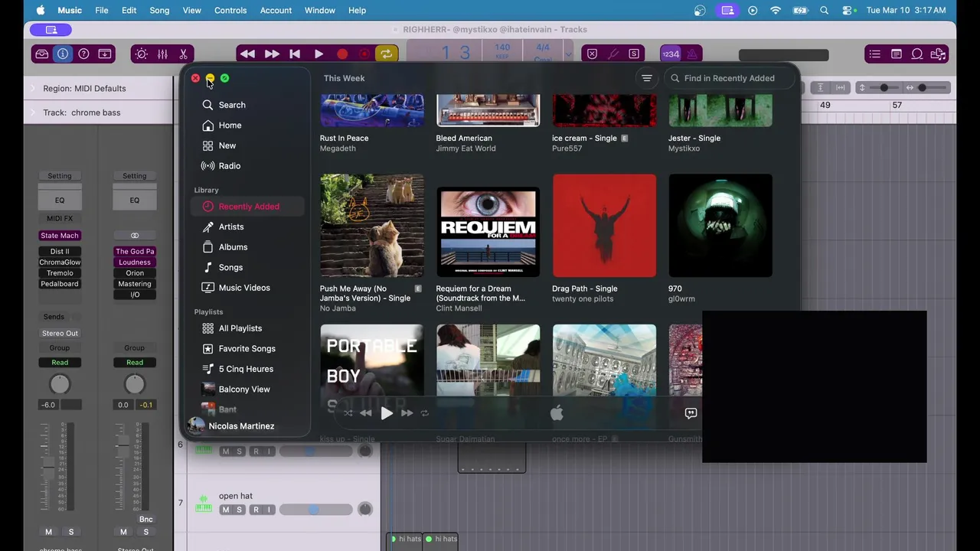Open 5 Cinq Heures playlist
The height and width of the screenshot is (551, 980).
246,369
